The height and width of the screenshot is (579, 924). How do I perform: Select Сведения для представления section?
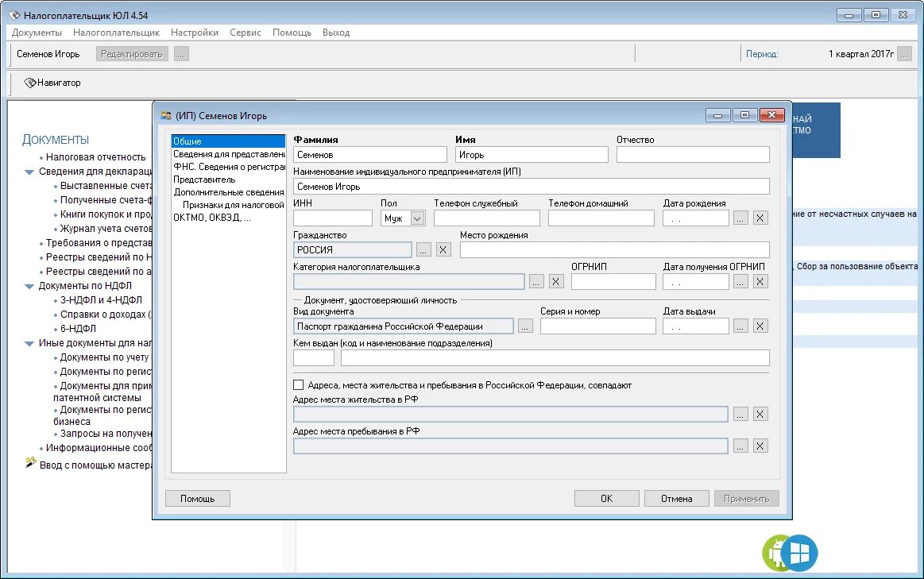pos(229,154)
